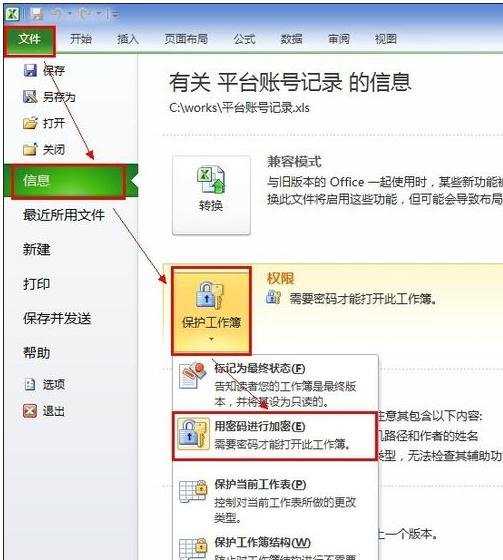Switch to Page Layout (页面布局) tab
This screenshot has height=560, width=503.
(x=186, y=39)
